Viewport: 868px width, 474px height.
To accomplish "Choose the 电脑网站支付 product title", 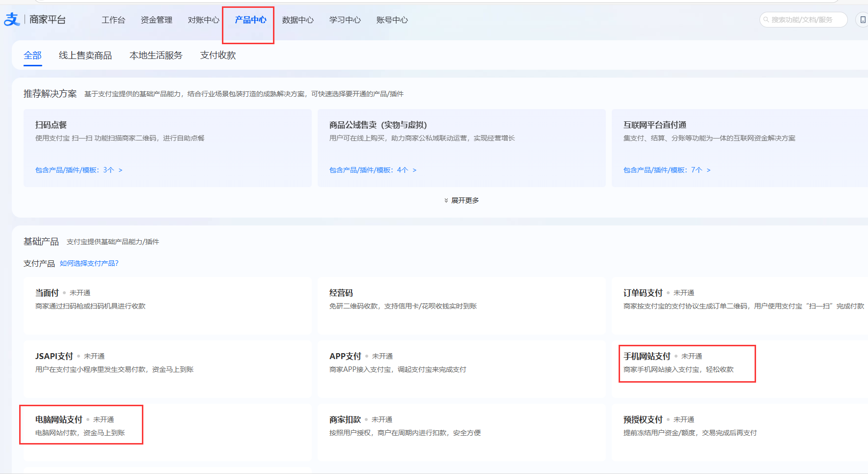I will [x=59, y=419].
